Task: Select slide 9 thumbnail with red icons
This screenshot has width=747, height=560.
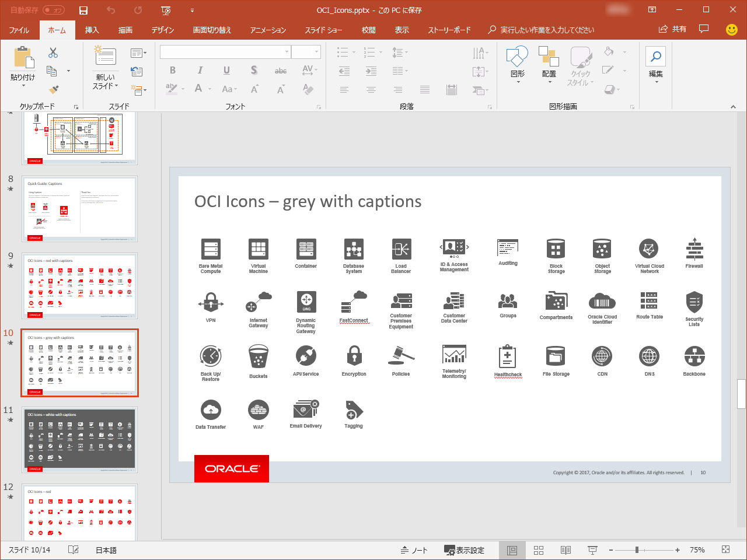Action: [x=80, y=286]
